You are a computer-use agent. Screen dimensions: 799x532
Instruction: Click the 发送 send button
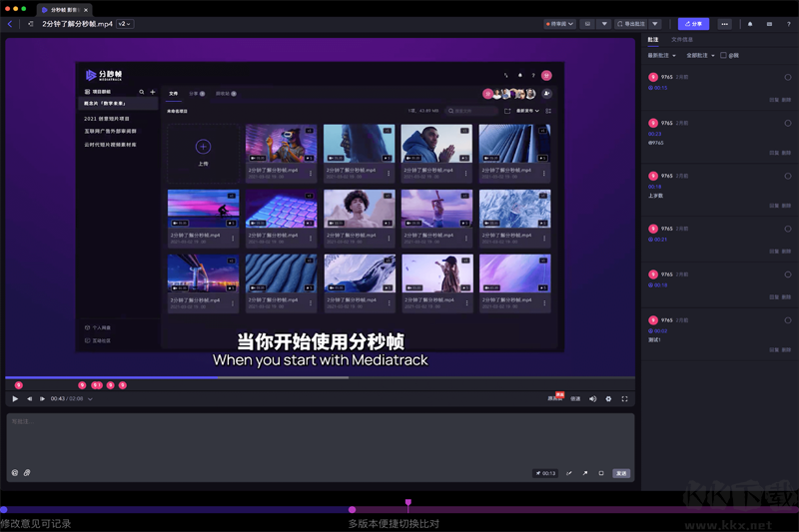click(x=621, y=473)
